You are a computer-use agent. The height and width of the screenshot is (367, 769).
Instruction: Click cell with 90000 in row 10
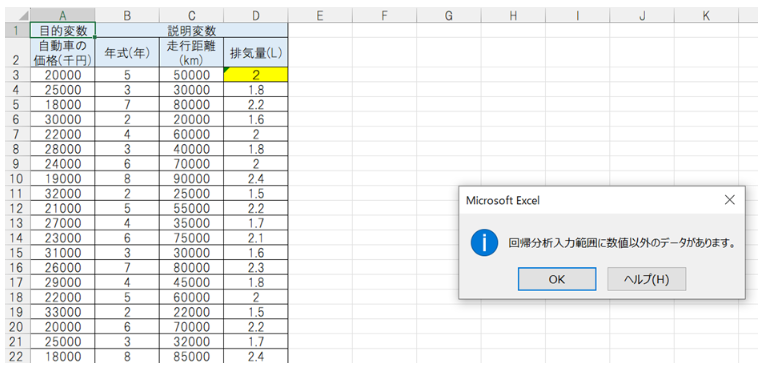pos(191,179)
